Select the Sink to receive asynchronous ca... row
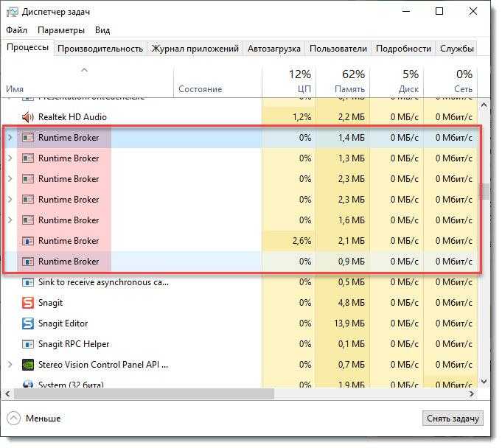502x448 pixels. [x=241, y=282]
